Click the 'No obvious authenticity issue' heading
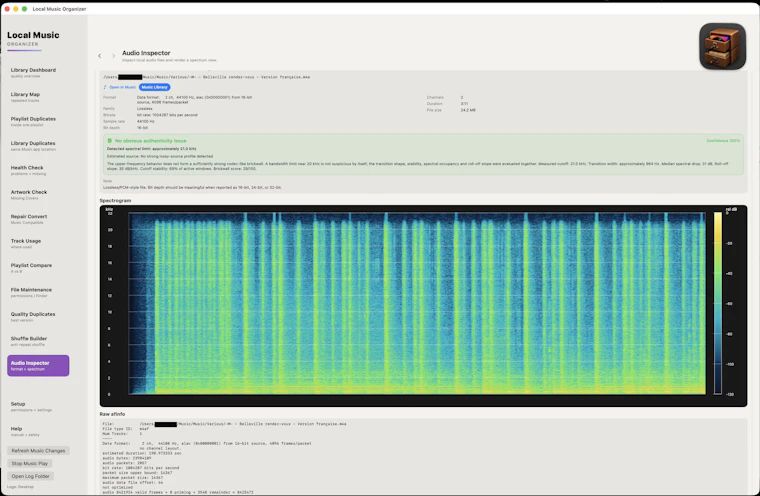 point(150,141)
